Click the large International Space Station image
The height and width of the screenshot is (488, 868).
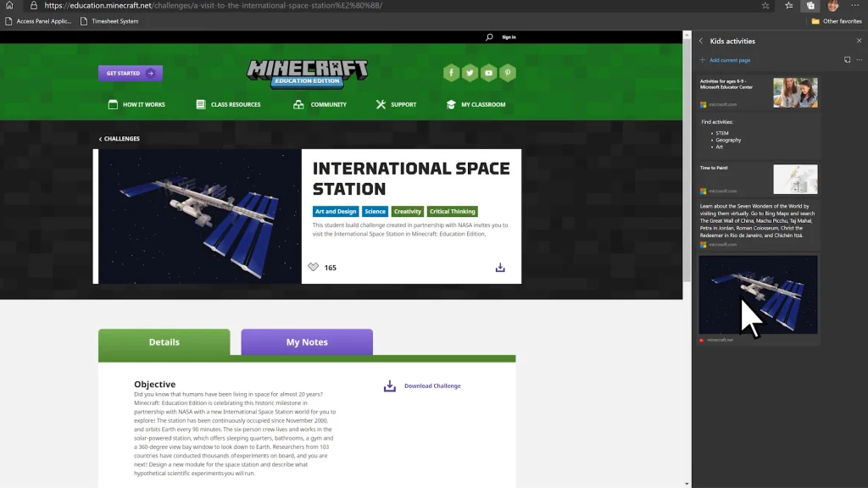coord(200,216)
